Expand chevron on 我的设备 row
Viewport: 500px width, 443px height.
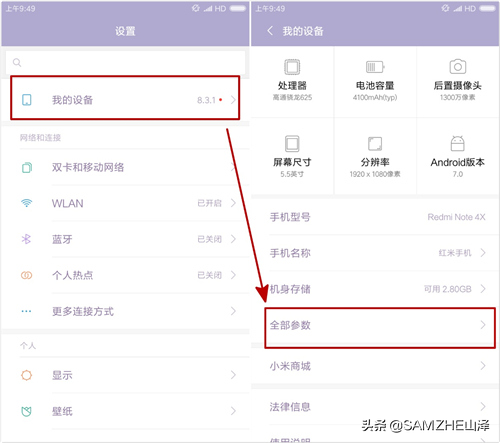(x=233, y=100)
